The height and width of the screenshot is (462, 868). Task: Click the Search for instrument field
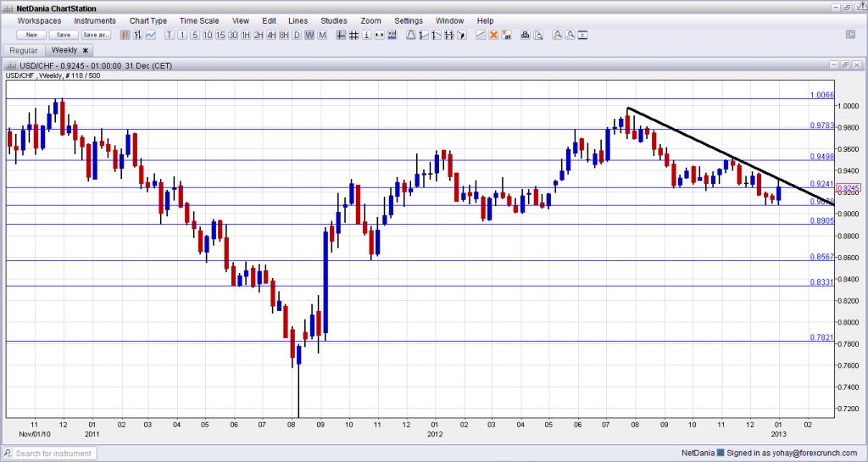50,454
